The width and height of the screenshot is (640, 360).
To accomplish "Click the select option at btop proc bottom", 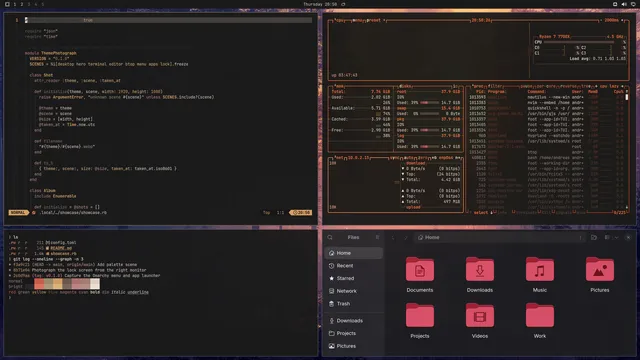I will tap(480, 212).
